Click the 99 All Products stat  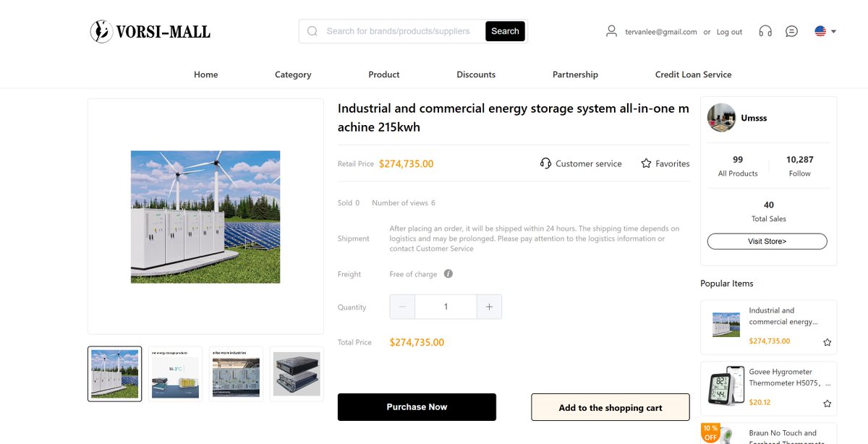(x=738, y=166)
